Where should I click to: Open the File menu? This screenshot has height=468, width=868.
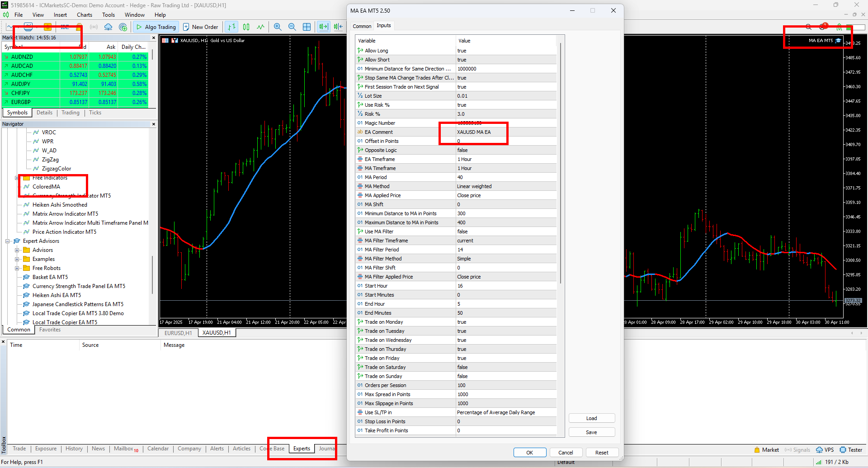click(x=19, y=15)
